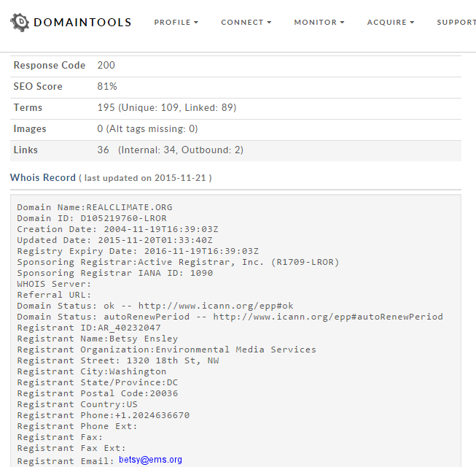The width and height of the screenshot is (476, 467).
Task: Select the Links row showing 36
Action: (x=235, y=150)
